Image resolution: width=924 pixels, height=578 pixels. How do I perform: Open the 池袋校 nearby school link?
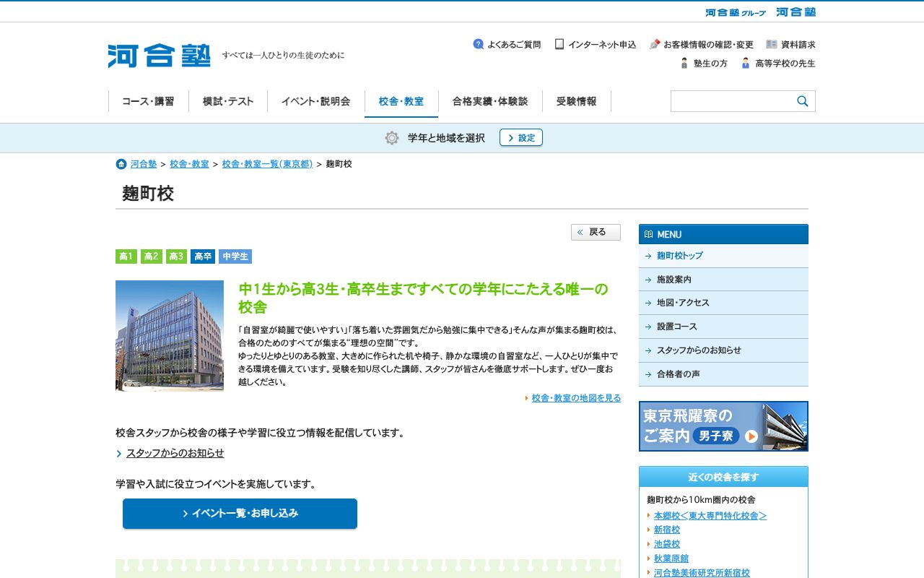point(667,544)
